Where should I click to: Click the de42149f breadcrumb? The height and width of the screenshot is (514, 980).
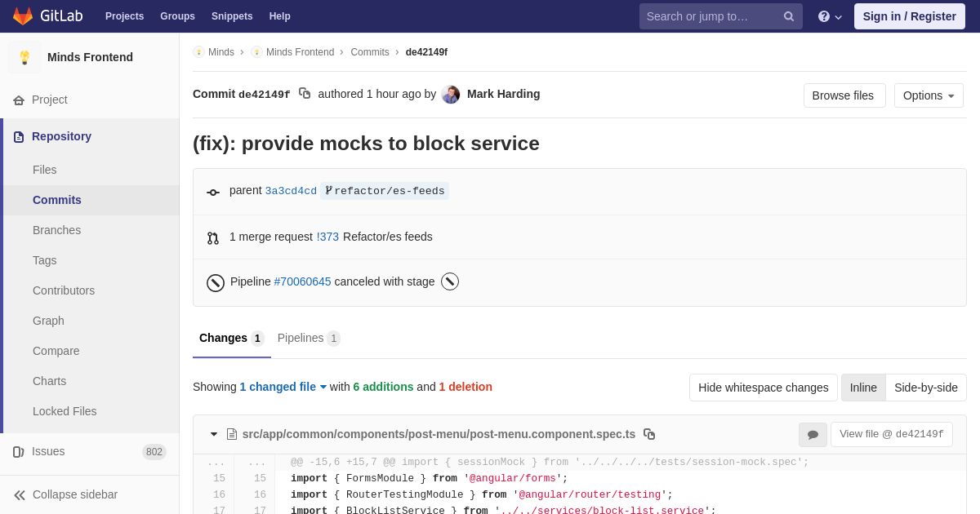coord(426,52)
